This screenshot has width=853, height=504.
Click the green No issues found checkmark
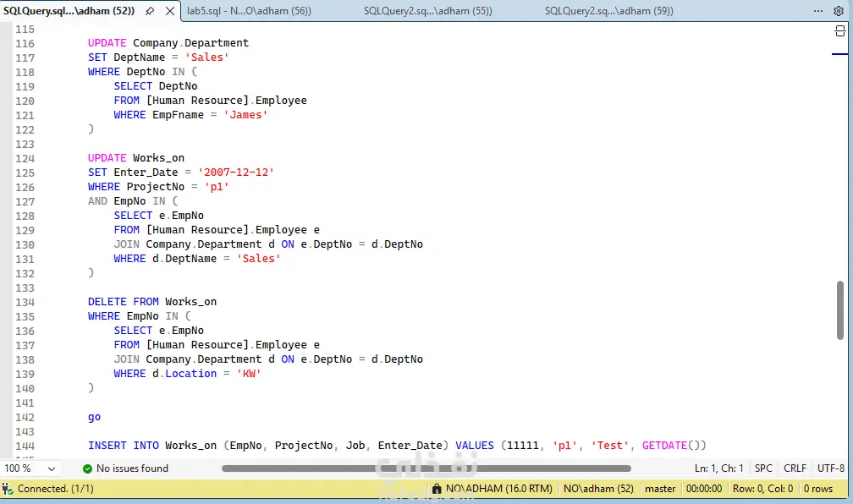click(x=87, y=468)
